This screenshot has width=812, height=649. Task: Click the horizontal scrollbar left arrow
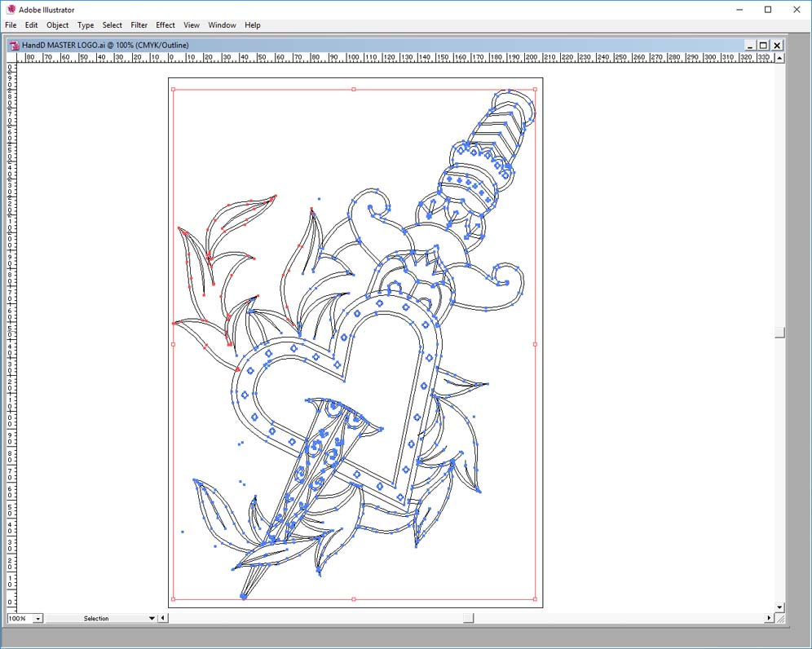tap(163, 618)
